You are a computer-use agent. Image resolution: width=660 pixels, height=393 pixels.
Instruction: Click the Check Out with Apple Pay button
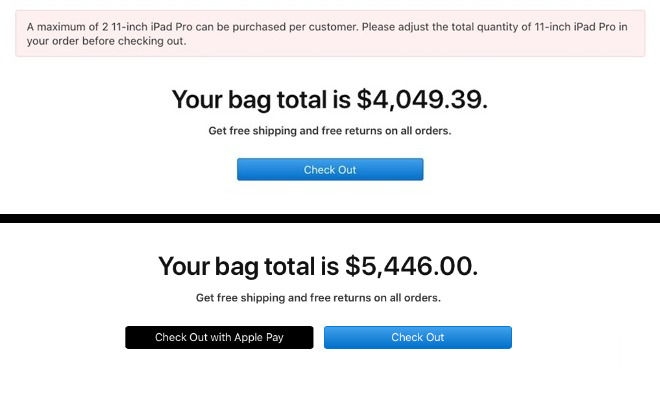219,337
